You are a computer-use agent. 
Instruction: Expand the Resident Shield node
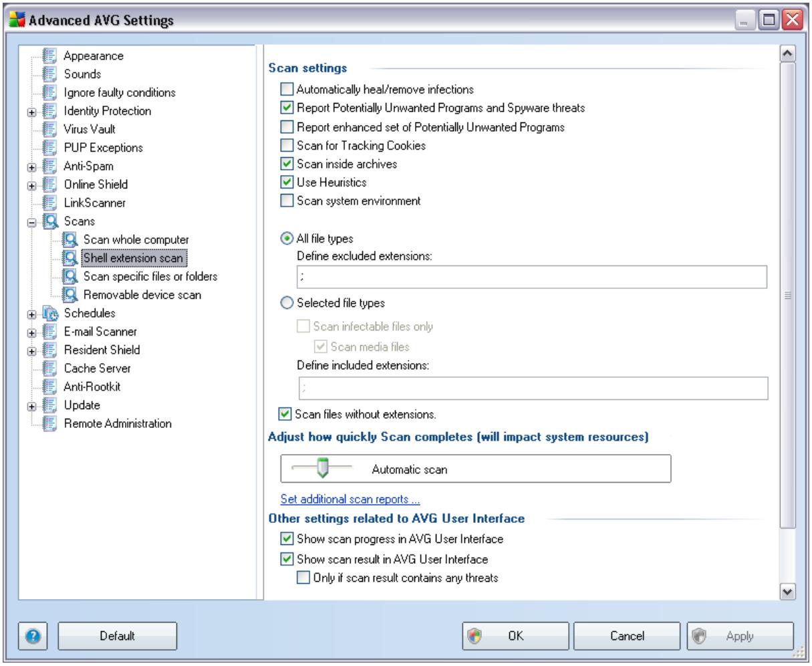coord(31,350)
